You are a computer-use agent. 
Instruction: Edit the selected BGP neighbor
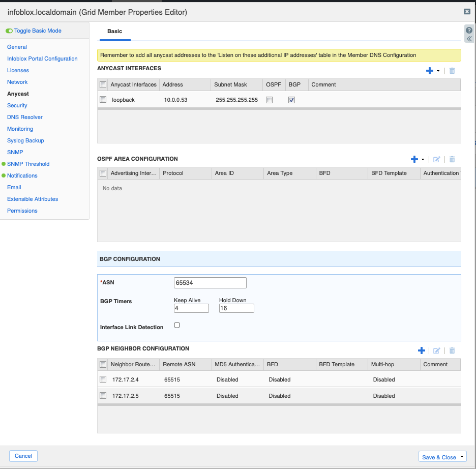[436, 350]
